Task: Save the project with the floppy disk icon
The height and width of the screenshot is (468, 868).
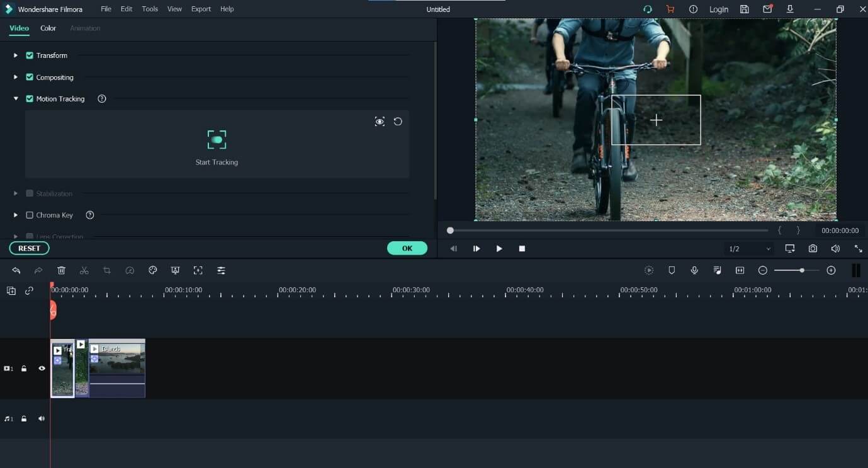Action: pyautogui.click(x=745, y=9)
